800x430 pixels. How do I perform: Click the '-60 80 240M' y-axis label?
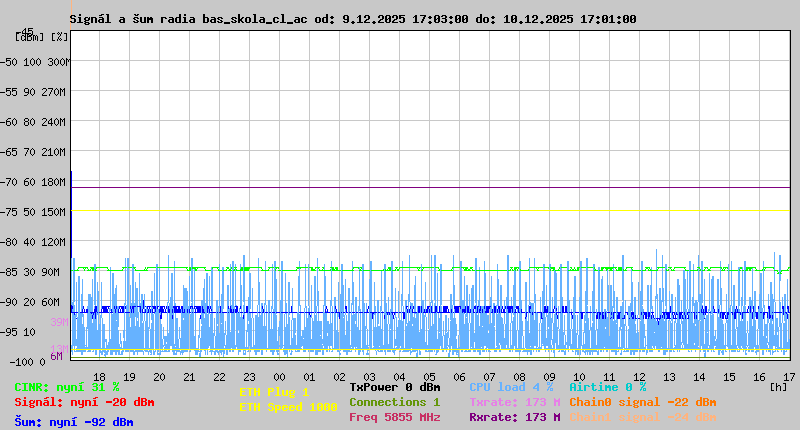pyautogui.click(x=34, y=122)
